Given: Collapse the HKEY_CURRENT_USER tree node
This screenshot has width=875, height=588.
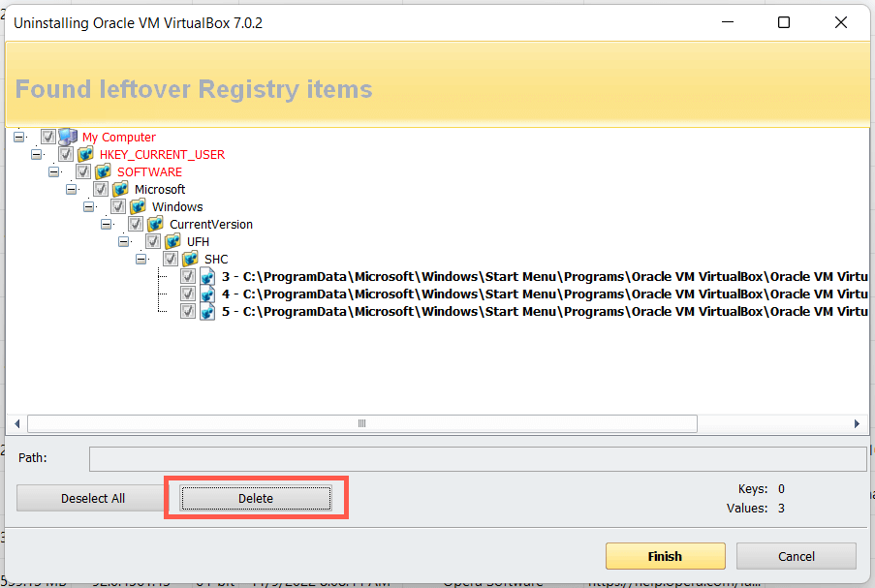Looking at the screenshot, I should 37,154.
